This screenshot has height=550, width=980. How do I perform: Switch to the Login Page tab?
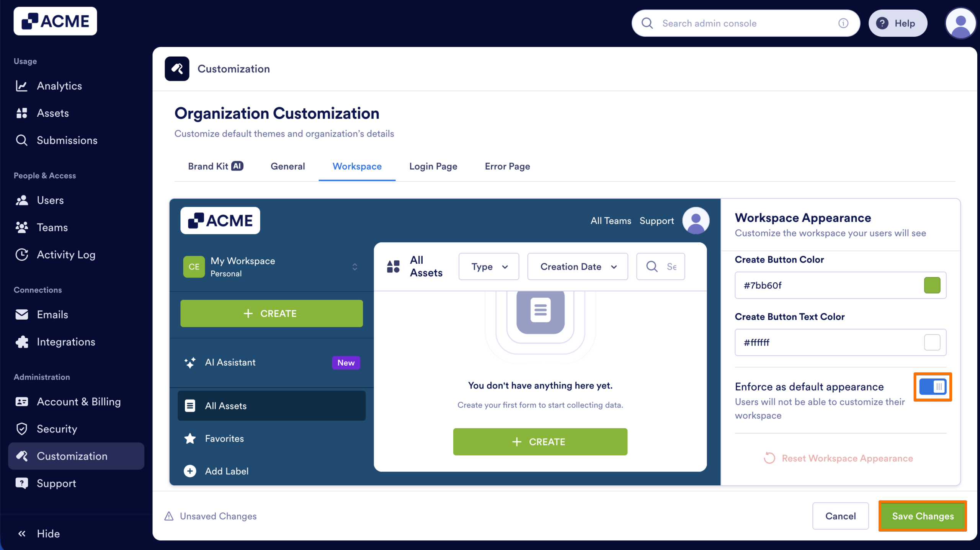point(433,166)
